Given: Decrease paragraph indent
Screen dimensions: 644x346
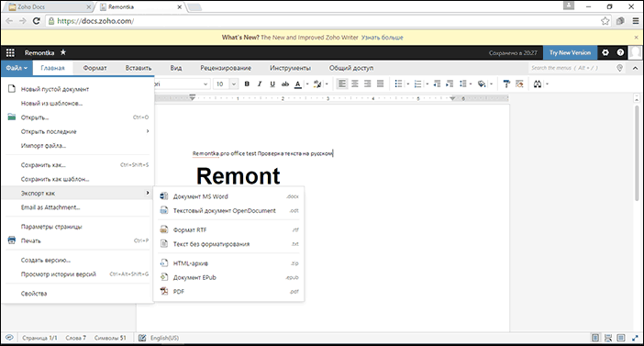Looking at the screenshot, I should click(x=437, y=84).
